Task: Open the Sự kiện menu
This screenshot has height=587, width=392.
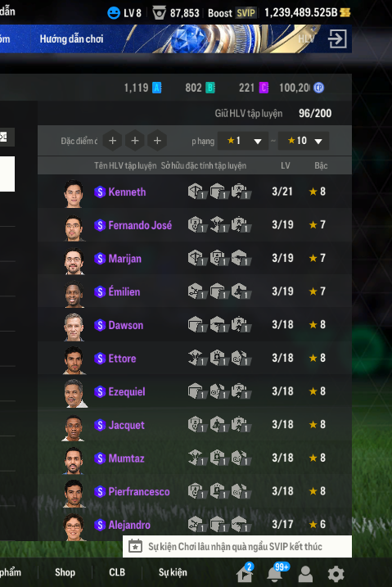Action: [173, 572]
